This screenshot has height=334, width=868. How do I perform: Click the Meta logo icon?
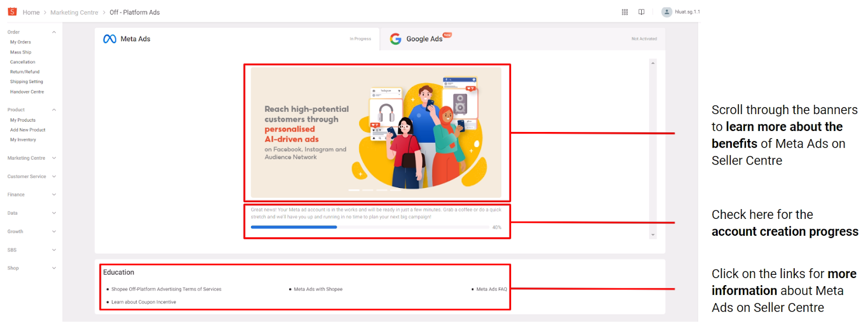point(110,39)
